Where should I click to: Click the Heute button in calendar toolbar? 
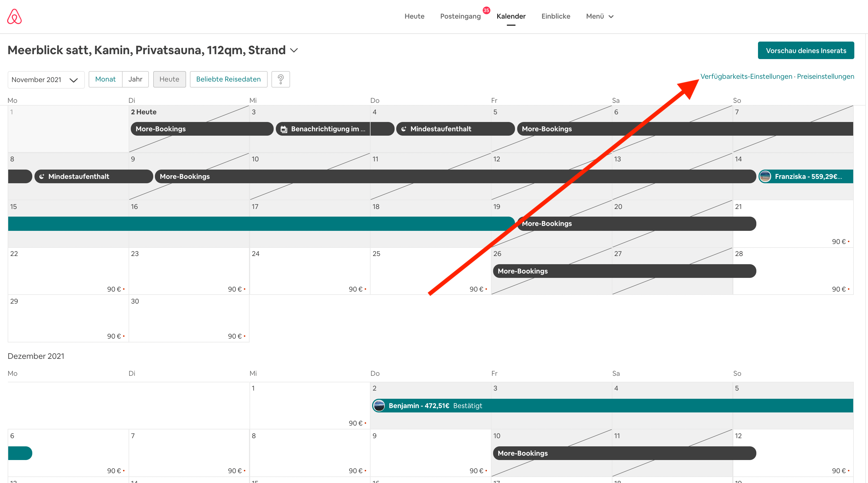(169, 79)
